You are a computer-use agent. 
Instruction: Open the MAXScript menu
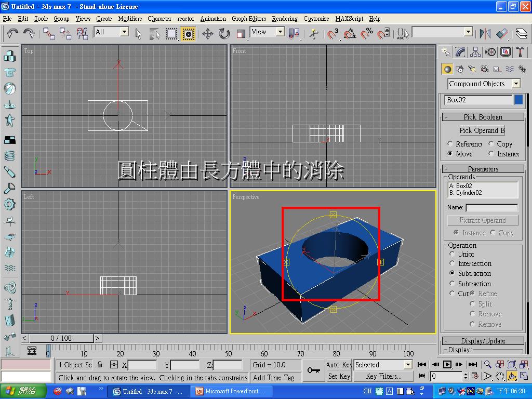pos(349,19)
